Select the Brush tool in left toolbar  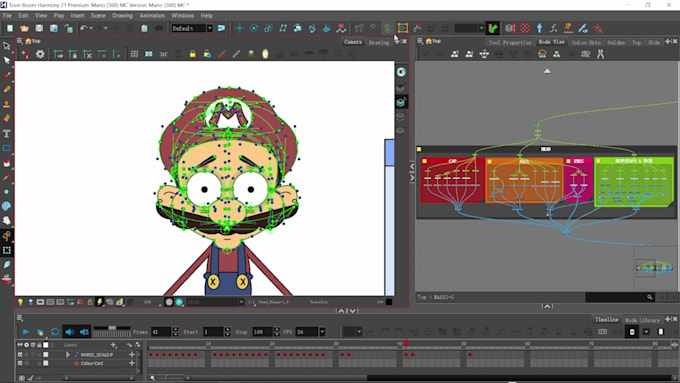pos(7,75)
